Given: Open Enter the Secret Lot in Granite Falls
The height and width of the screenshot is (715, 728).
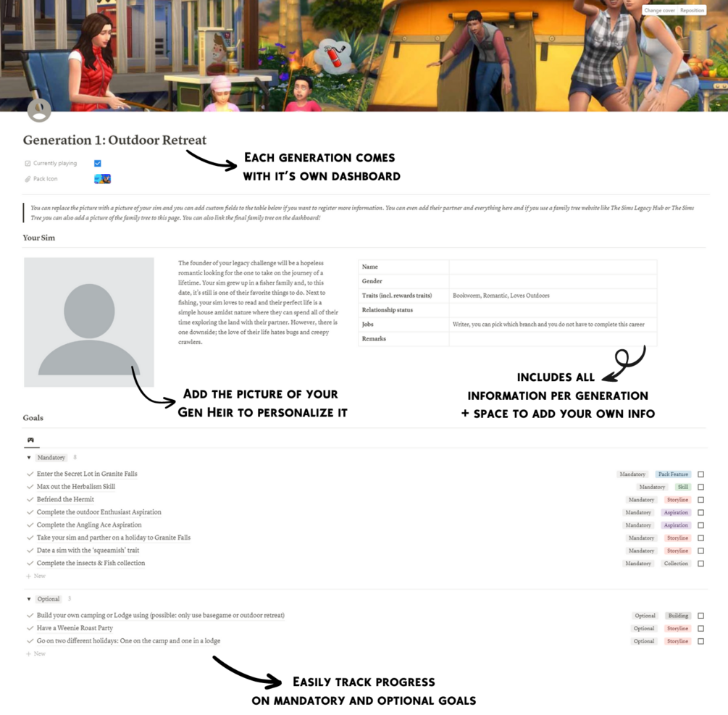Looking at the screenshot, I should (x=87, y=474).
